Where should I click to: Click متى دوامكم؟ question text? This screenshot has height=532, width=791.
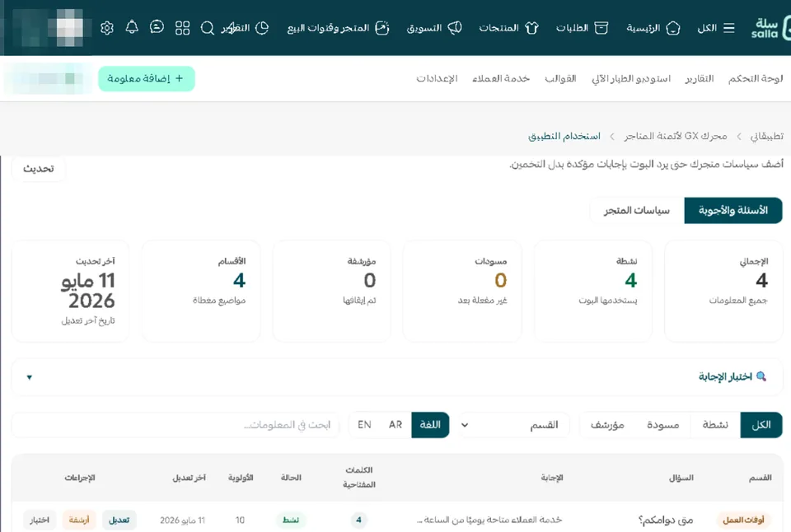tap(666, 520)
